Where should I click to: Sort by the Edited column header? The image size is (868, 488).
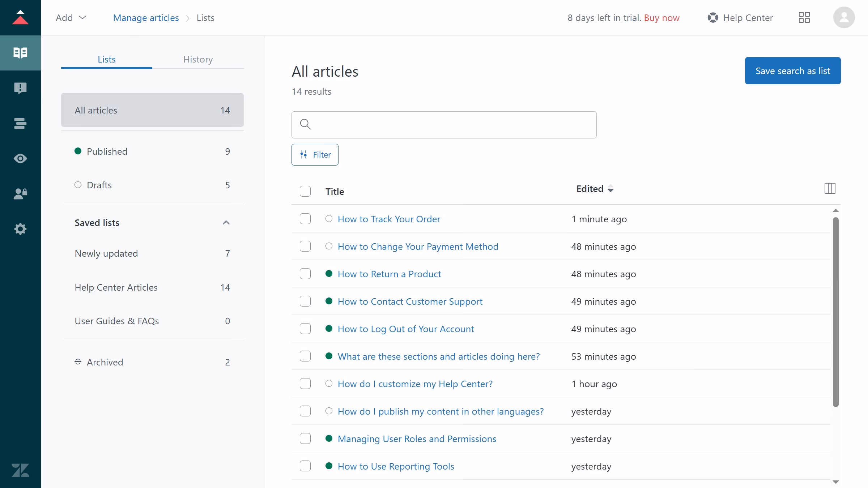pyautogui.click(x=595, y=189)
